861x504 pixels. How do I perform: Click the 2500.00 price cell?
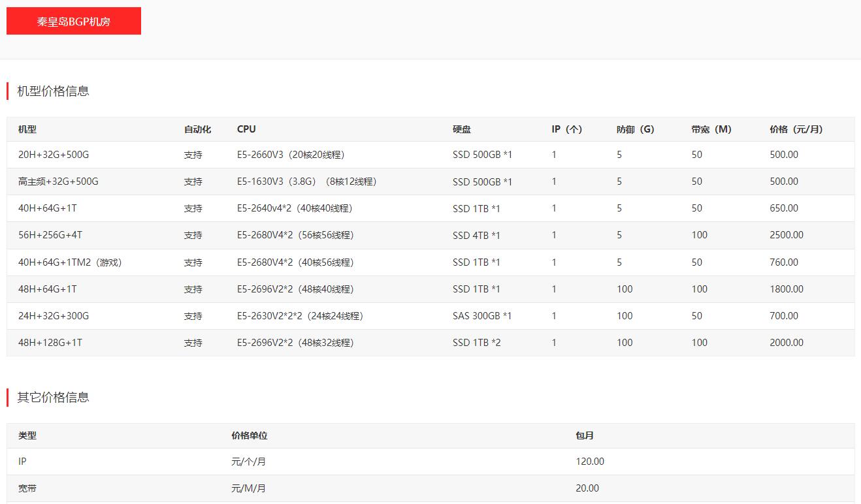(787, 235)
